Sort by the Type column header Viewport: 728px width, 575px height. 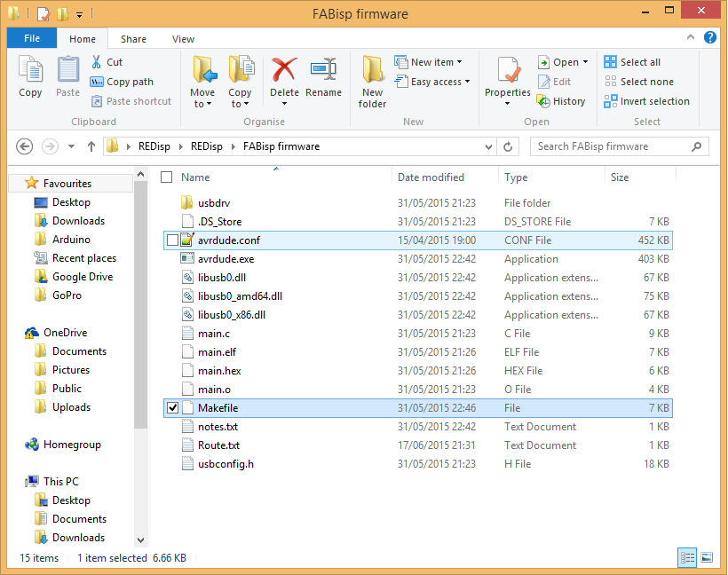[516, 177]
